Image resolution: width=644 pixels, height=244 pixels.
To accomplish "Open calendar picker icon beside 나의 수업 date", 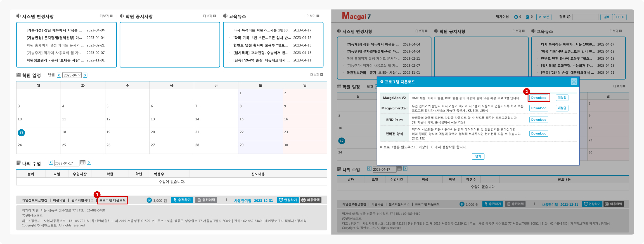I will (83, 162).
